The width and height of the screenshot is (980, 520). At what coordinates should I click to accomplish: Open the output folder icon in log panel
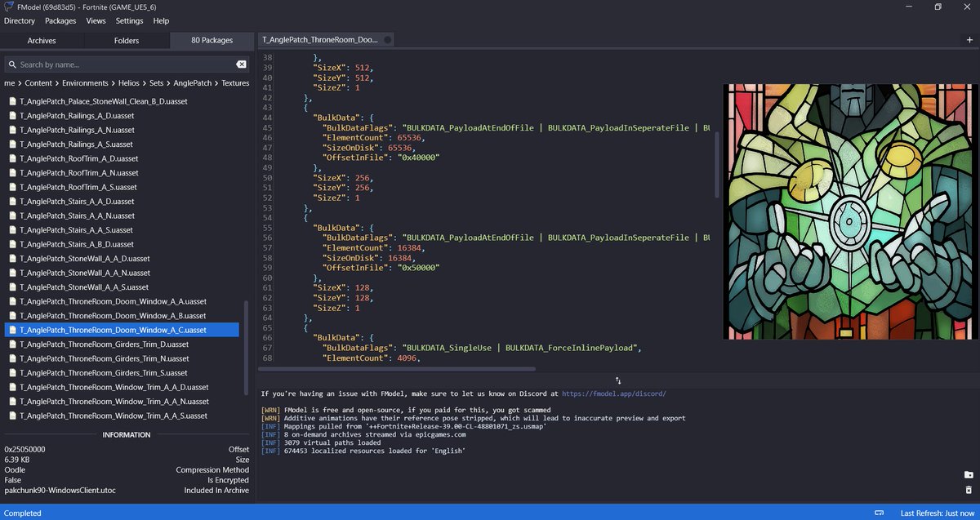(969, 474)
